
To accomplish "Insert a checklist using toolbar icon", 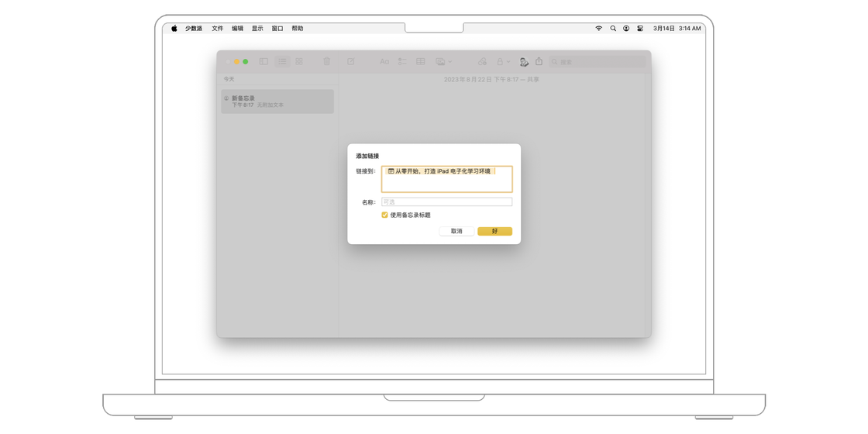I will click(402, 62).
